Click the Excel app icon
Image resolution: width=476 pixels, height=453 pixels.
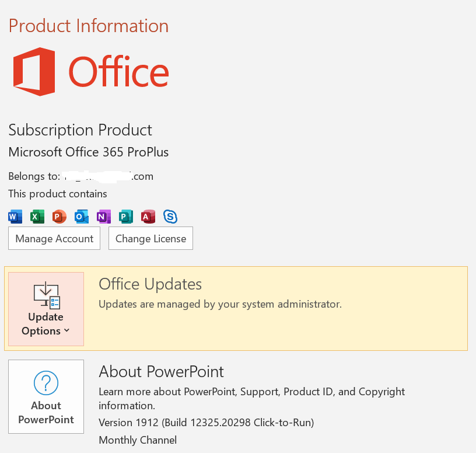click(37, 217)
